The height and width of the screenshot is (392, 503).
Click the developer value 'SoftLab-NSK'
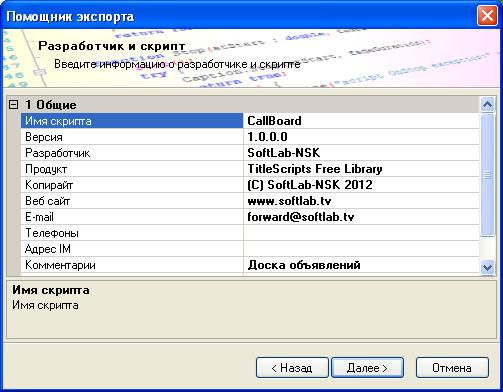tap(362, 153)
